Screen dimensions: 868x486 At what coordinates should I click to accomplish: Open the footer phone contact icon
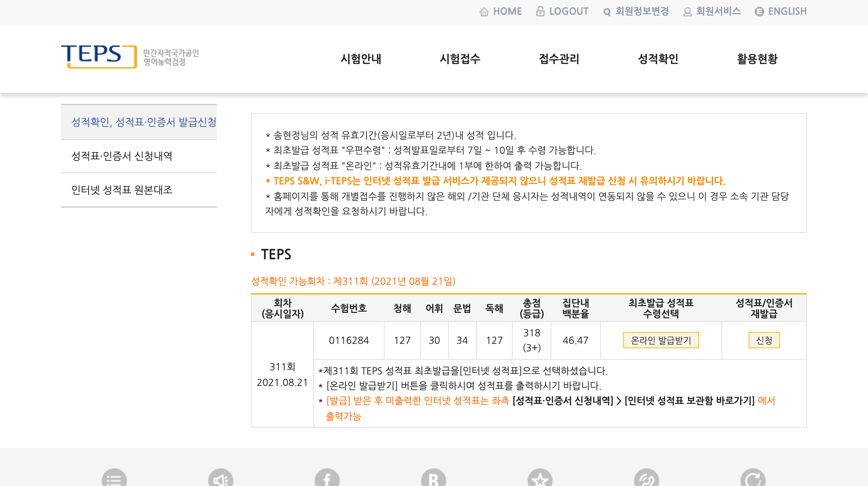[x=647, y=478]
